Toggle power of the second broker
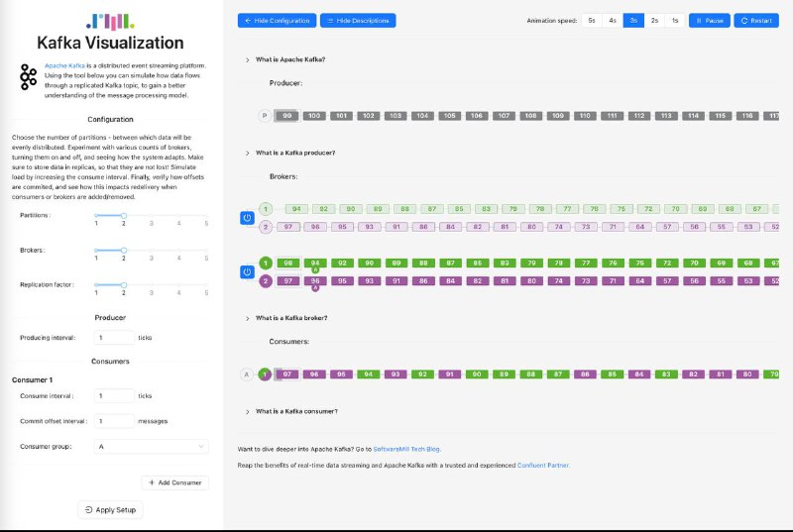 (247, 271)
